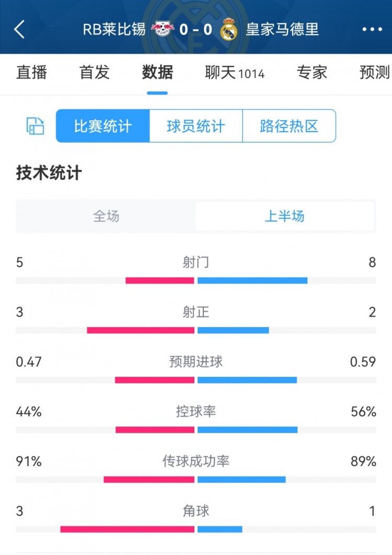Open the 首发 lineup tab
The width and height of the screenshot is (392, 555).
(x=95, y=73)
